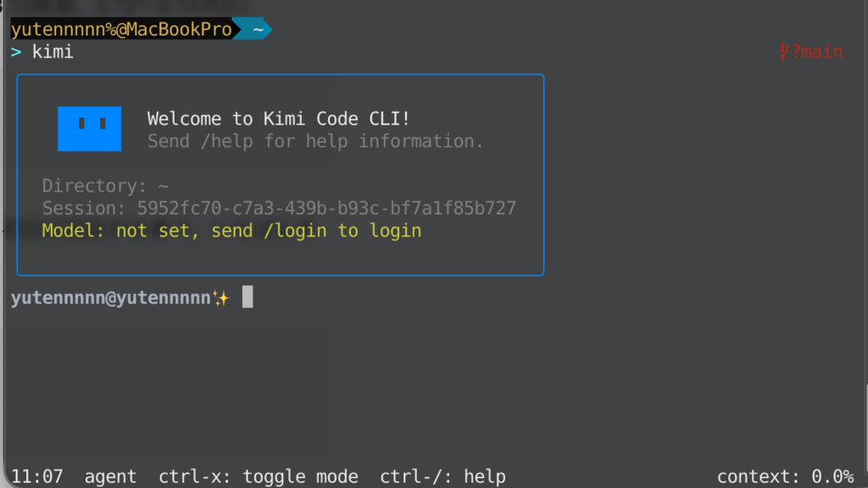This screenshot has height=488, width=868.
Task: Click "Send /help for help information" text
Action: coord(315,141)
